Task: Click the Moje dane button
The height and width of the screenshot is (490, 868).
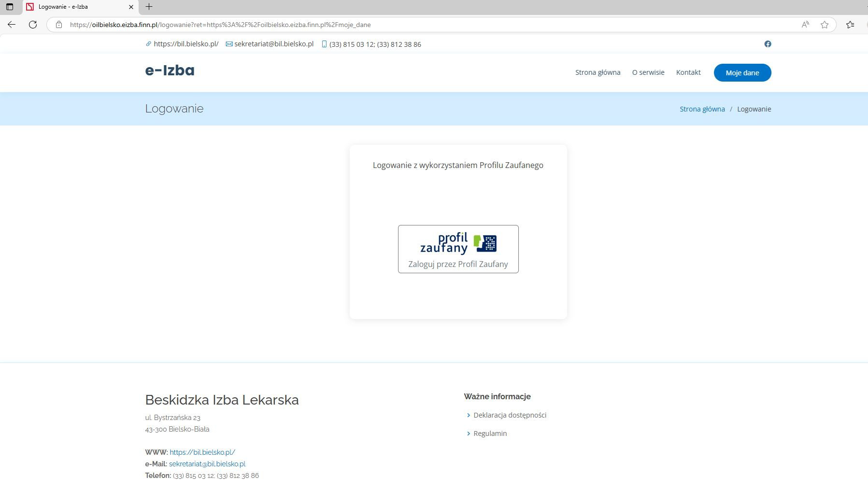Action: 742,72
